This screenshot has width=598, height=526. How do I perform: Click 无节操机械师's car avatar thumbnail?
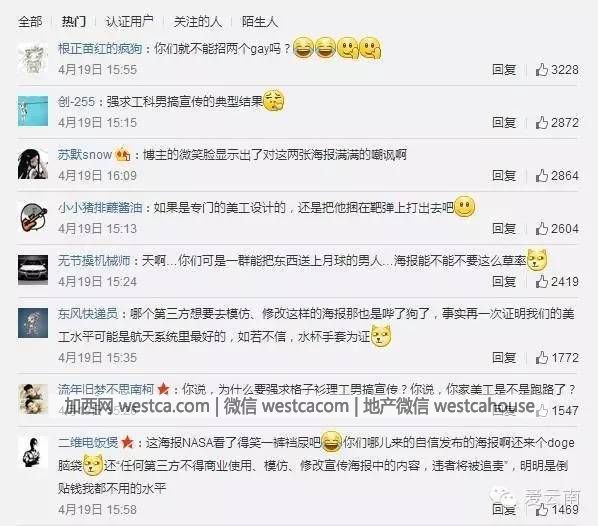(33, 270)
